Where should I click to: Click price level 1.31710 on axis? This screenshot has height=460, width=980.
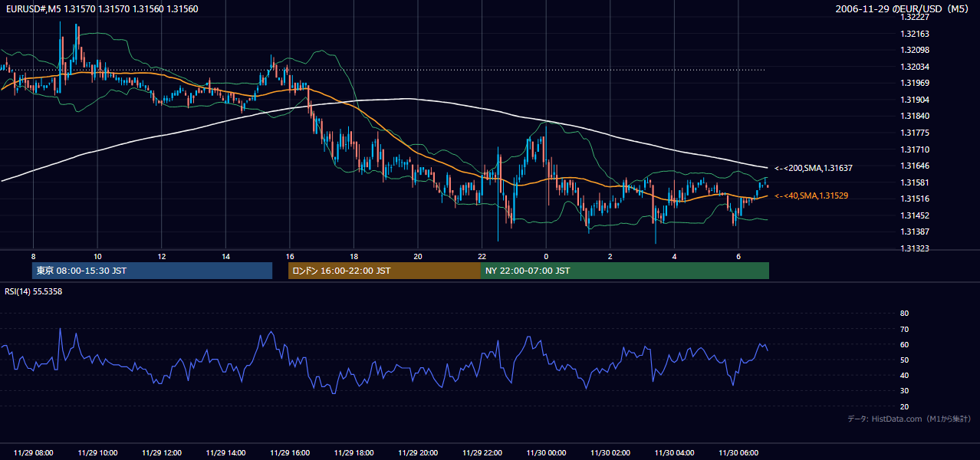[914, 149]
